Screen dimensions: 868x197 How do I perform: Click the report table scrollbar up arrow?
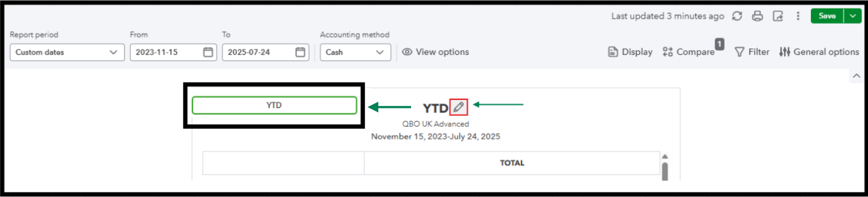[665, 156]
